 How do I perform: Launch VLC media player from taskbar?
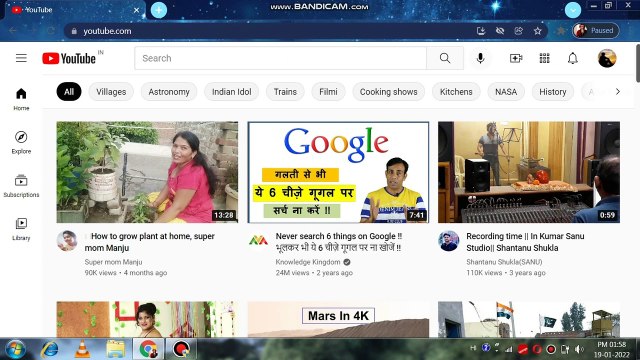tap(82, 349)
